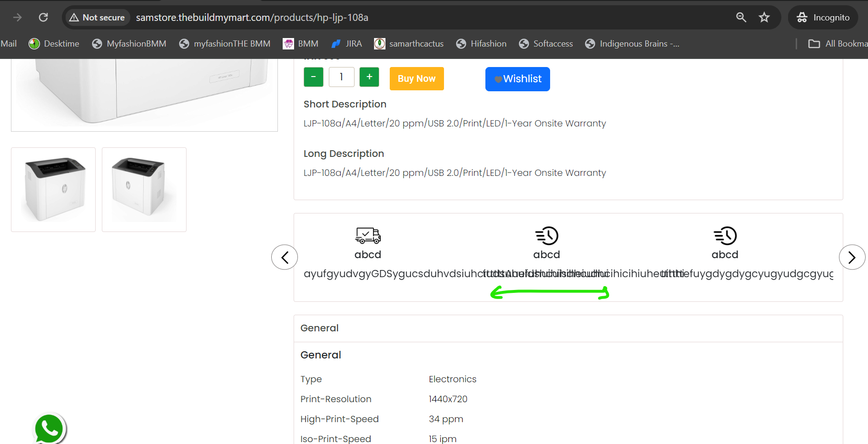Open the Hifashion bookmark
868x444 pixels.
(x=481, y=44)
